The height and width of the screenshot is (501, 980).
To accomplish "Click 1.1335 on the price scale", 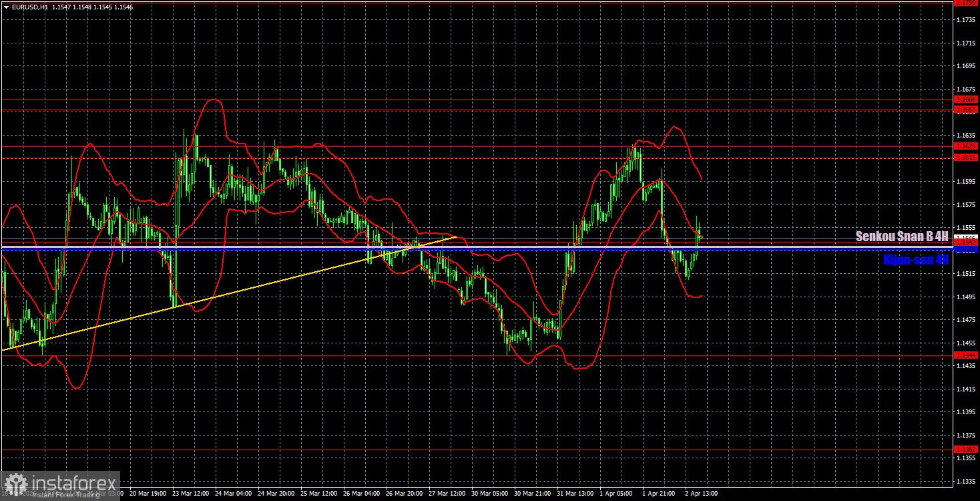I will 966,481.
